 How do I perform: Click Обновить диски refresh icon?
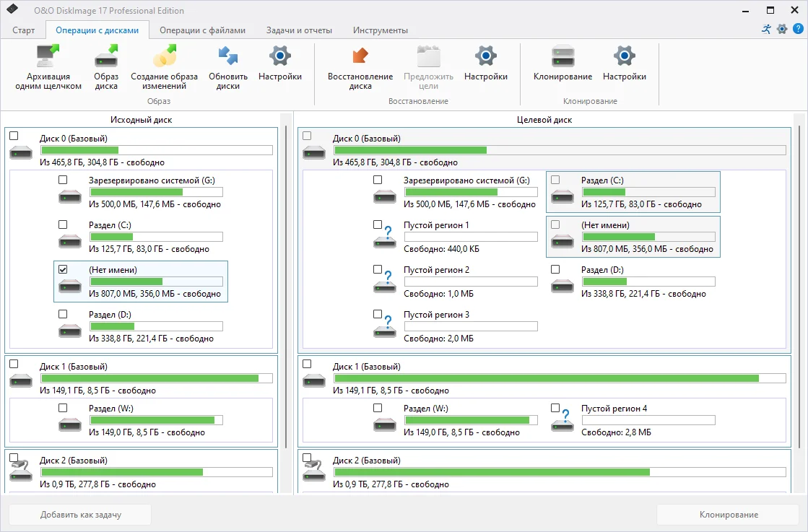[227, 56]
